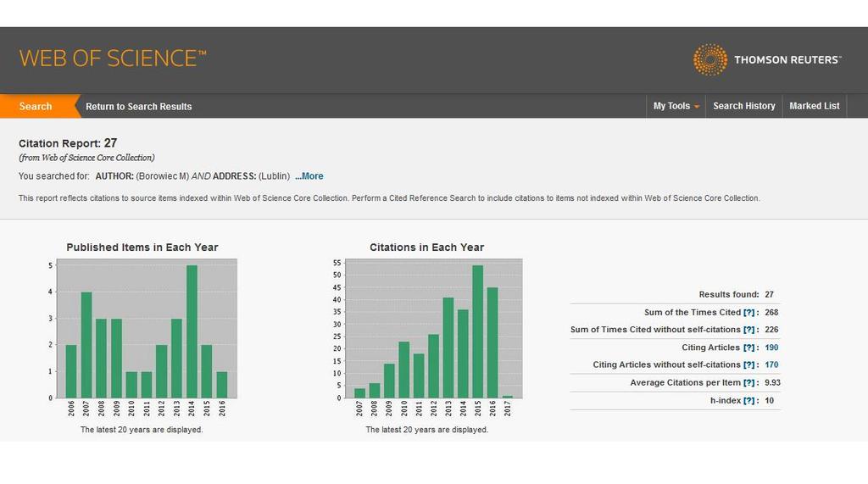Click the 2006 bar in Published Items chart

(x=71, y=371)
